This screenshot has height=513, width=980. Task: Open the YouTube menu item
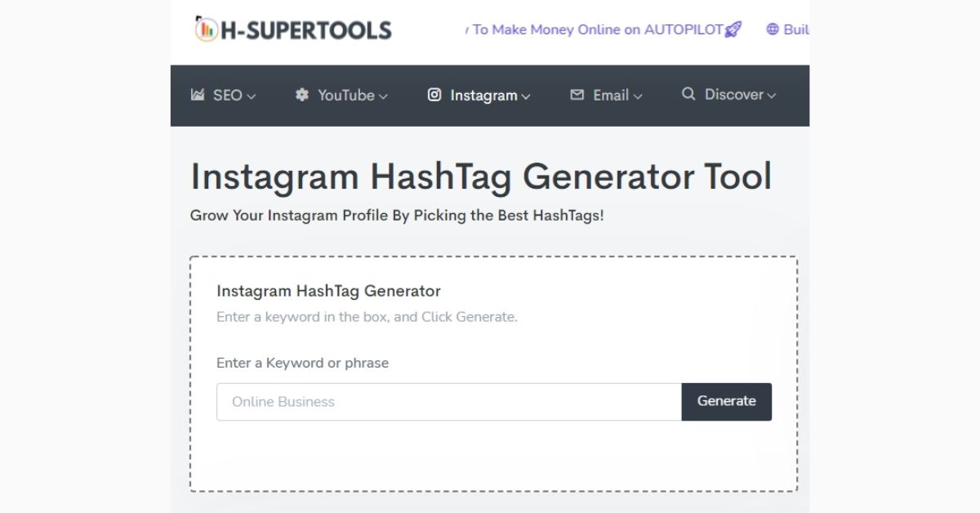click(341, 96)
